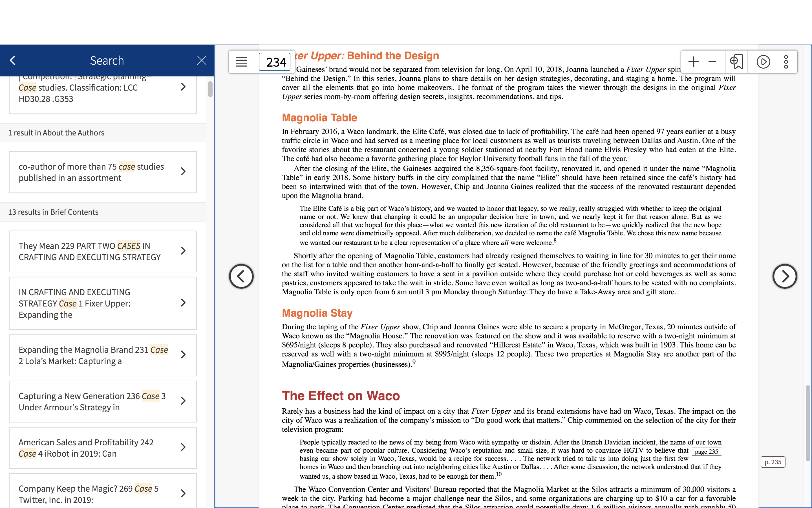812x508 pixels.
Task: Start read-aloud playback
Action: point(763,62)
